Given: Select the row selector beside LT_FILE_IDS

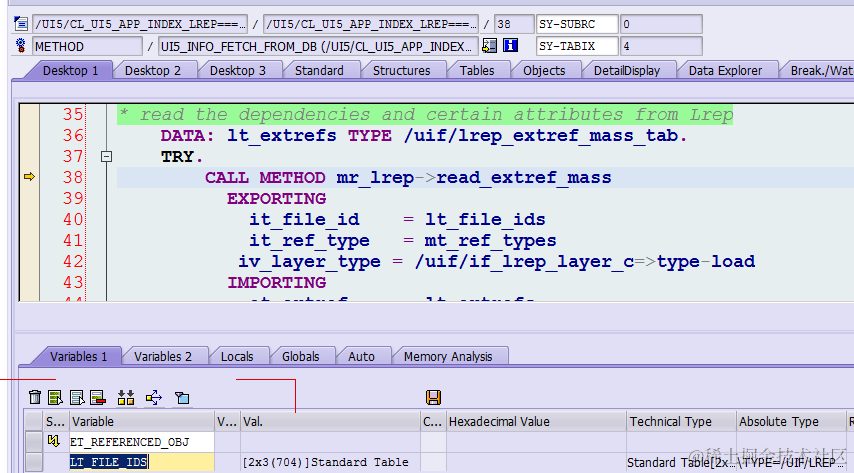Looking at the screenshot, I should [34, 462].
